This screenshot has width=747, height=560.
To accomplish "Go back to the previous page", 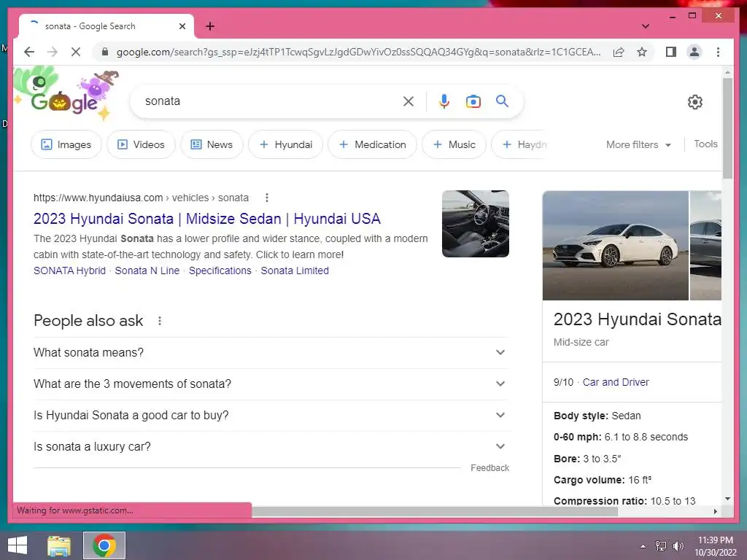I will point(29,52).
